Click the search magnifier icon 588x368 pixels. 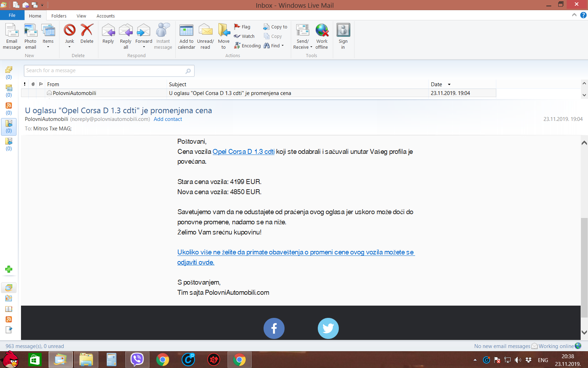tap(188, 71)
